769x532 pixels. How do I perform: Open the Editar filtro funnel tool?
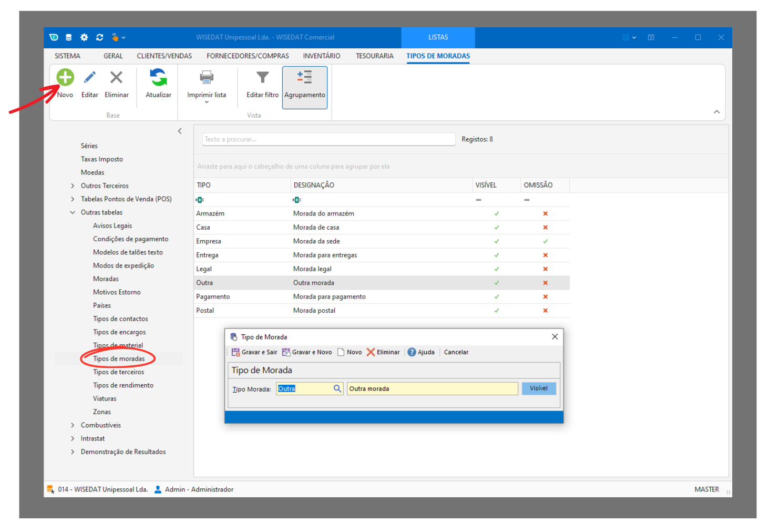[x=262, y=78]
